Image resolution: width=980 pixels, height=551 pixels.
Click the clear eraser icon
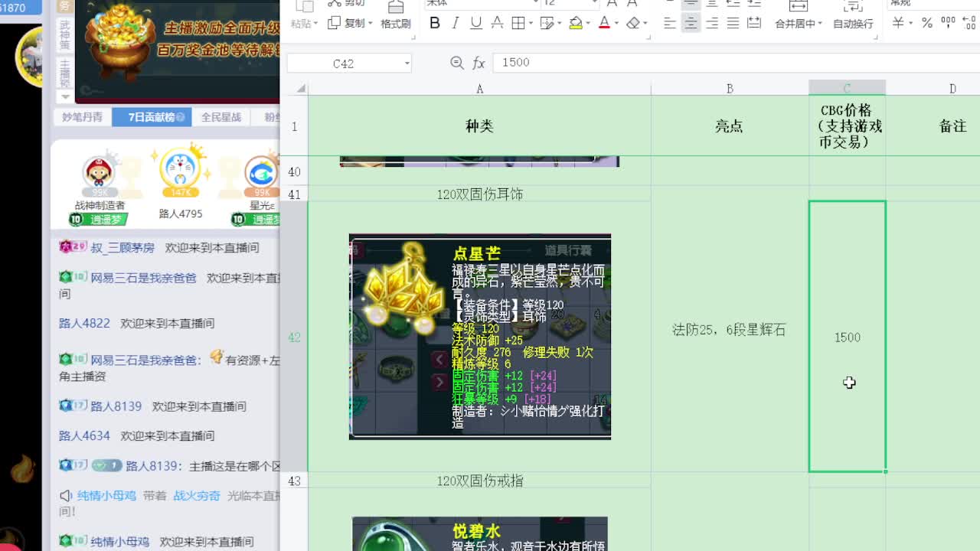pyautogui.click(x=632, y=24)
